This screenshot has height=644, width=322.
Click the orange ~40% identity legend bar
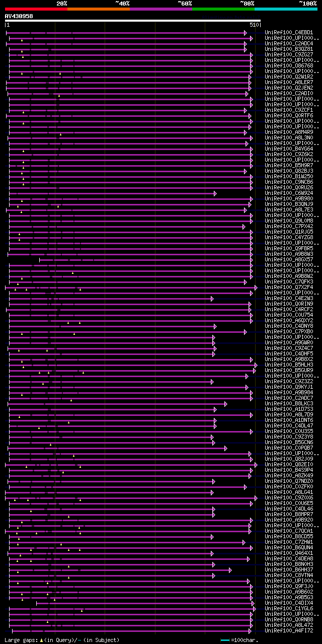pyautogui.click(x=99, y=9)
